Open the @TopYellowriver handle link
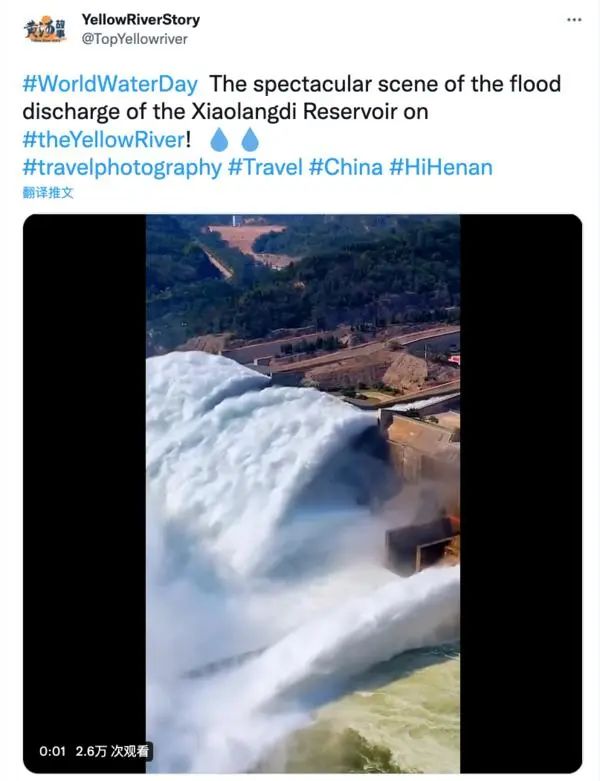 point(134,39)
